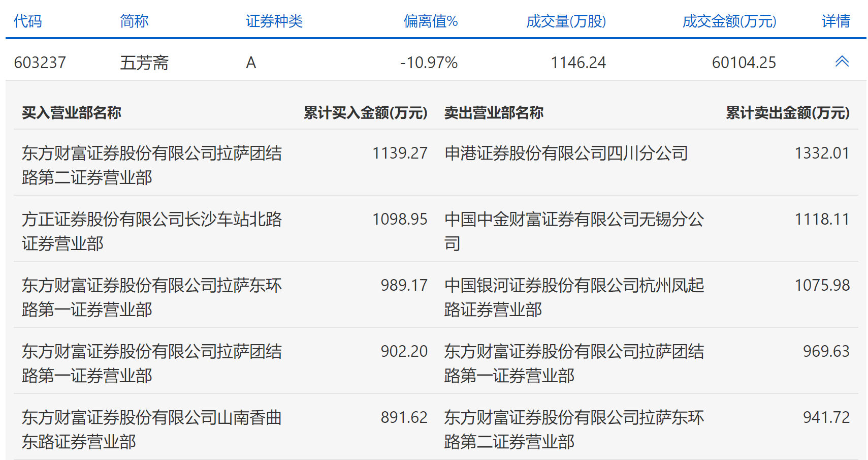The height and width of the screenshot is (460, 868).
Task: Click buy amount 902.20
Action: [404, 351]
